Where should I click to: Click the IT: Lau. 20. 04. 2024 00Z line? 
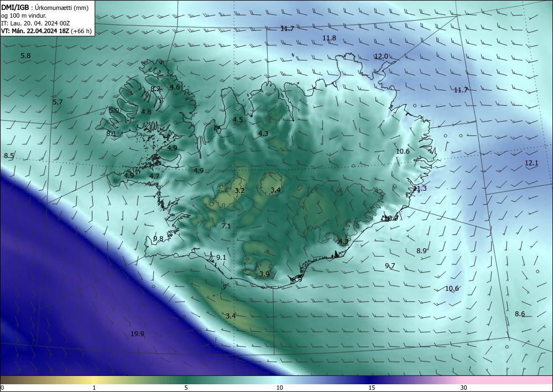click(x=35, y=23)
